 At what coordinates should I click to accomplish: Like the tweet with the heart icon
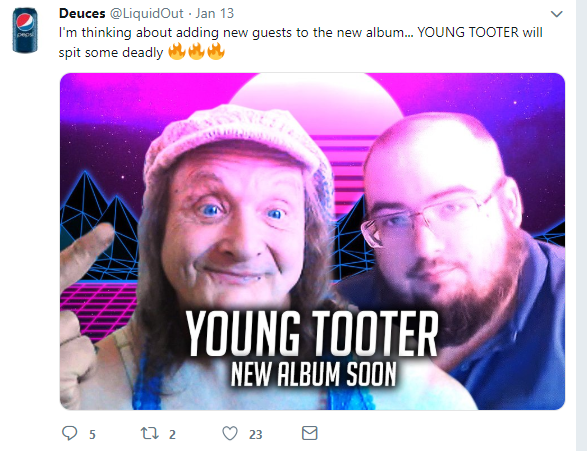coord(230,433)
